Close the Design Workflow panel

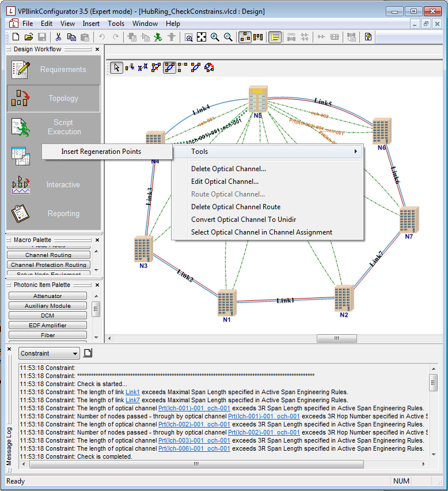pos(97,49)
